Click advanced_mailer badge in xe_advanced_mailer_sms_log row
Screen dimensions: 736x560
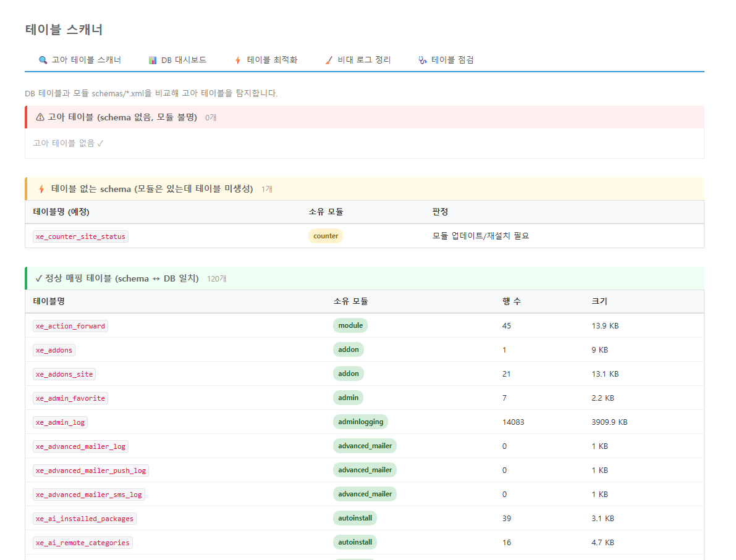pos(365,494)
